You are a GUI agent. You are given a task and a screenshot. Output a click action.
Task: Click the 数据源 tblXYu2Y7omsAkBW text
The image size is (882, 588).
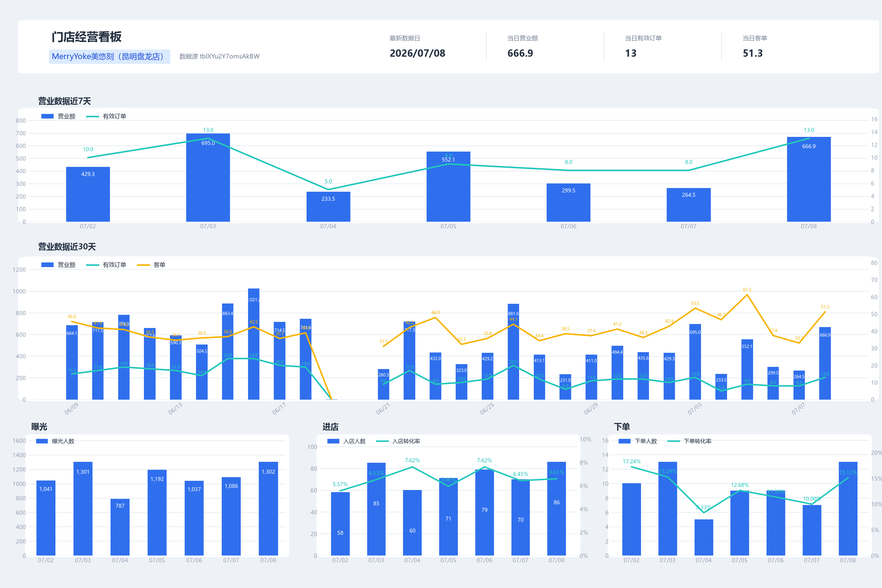pyautogui.click(x=219, y=57)
